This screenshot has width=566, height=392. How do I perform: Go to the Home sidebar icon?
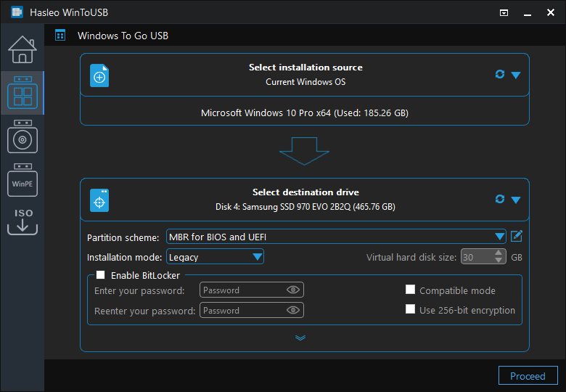(22, 49)
